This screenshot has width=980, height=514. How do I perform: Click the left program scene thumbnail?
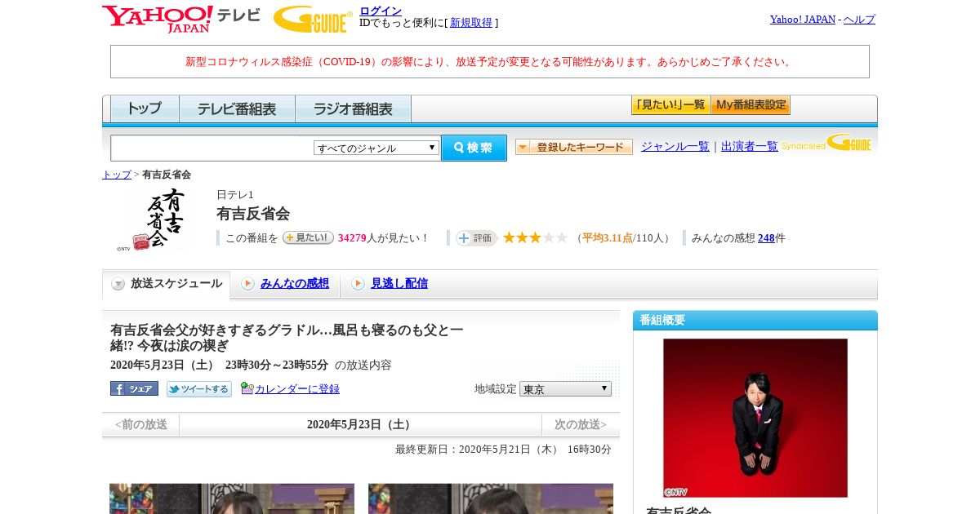[x=232, y=498]
